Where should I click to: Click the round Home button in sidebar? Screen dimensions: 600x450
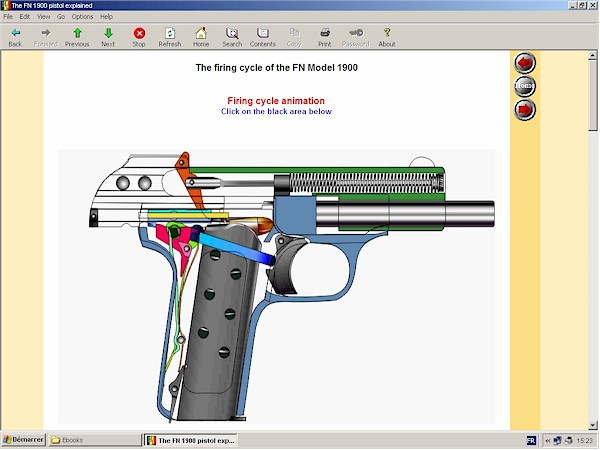pos(525,86)
